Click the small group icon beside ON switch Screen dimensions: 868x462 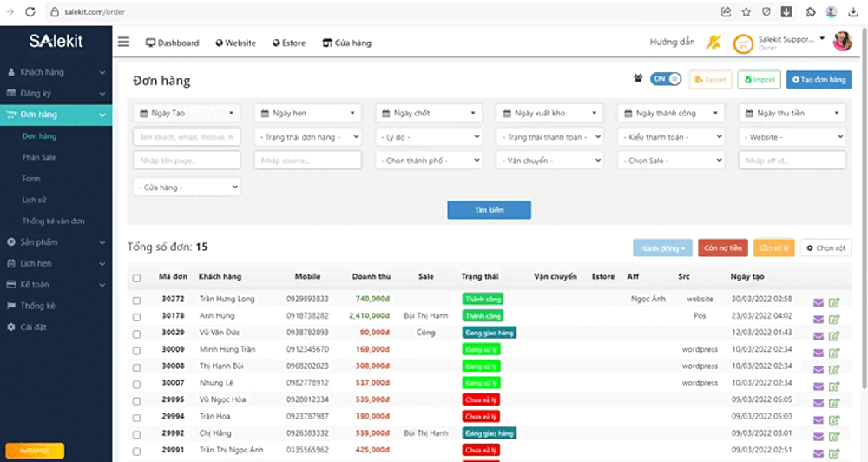pyautogui.click(x=638, y=79)
